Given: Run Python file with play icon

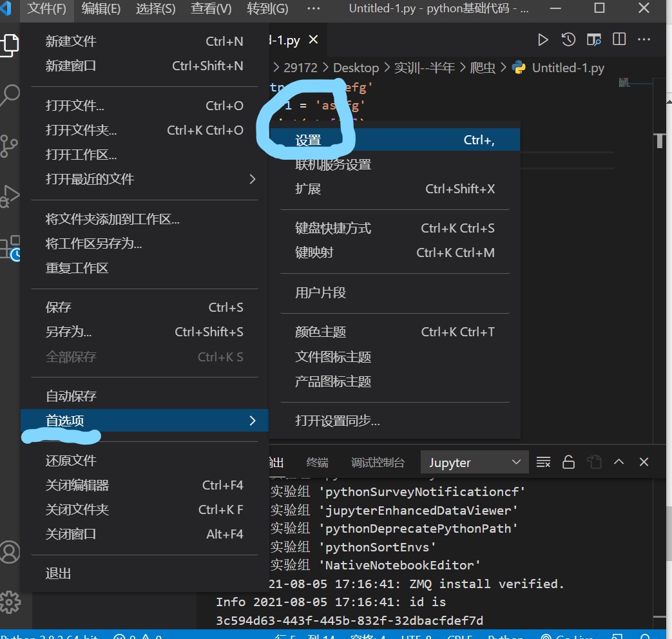Looking at the screenshot, I should [x=542, y=40].
